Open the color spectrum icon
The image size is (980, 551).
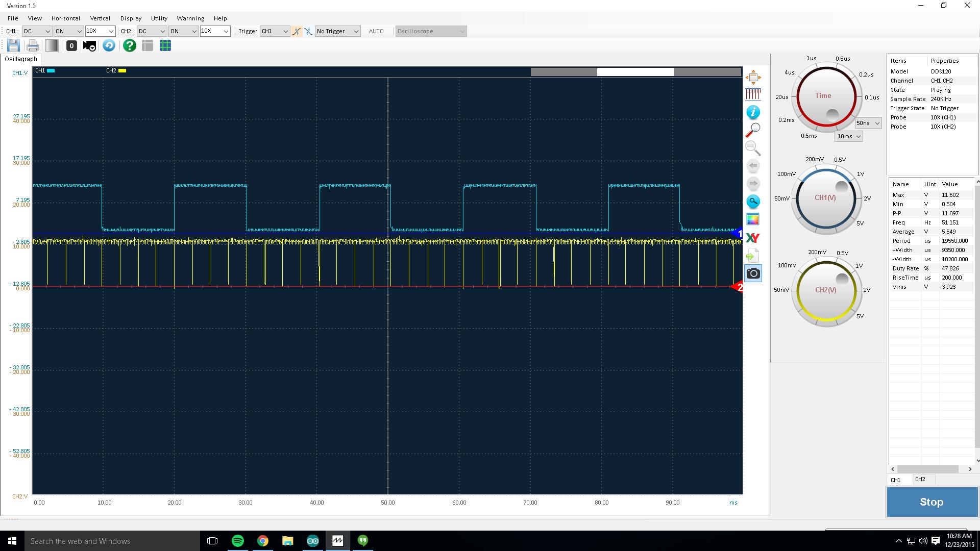coord(753,219)
